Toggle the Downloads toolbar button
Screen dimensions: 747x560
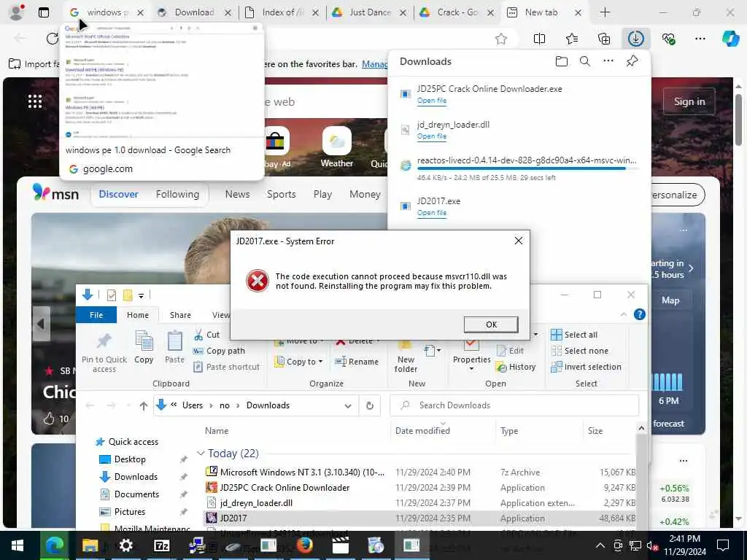pyautogui.click(x=636, y=39)
